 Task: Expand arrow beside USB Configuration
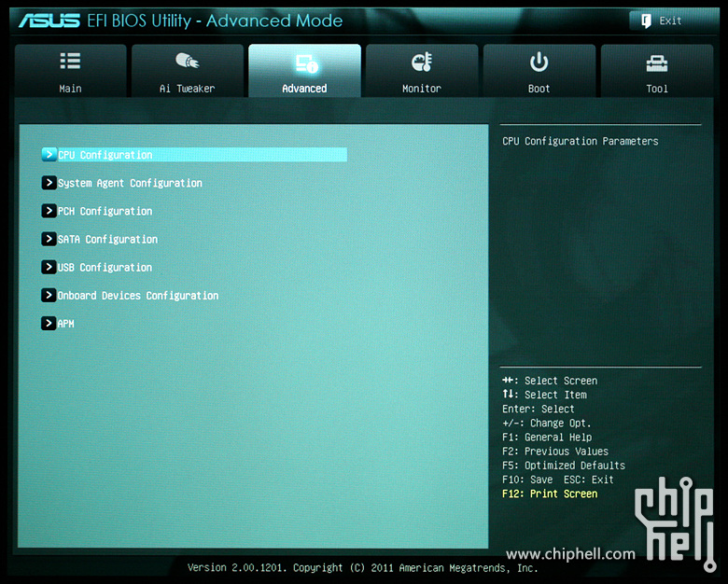(49, 267)
